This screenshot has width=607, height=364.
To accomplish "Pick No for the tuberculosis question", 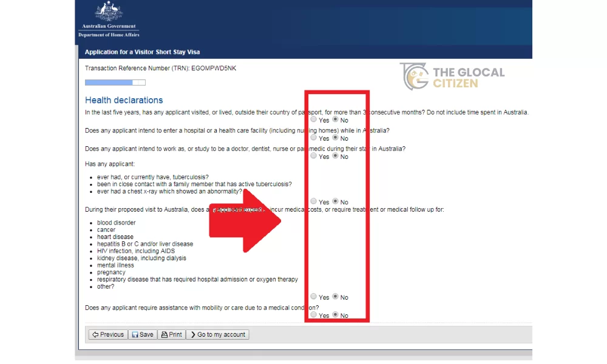I will pos(335,201).
